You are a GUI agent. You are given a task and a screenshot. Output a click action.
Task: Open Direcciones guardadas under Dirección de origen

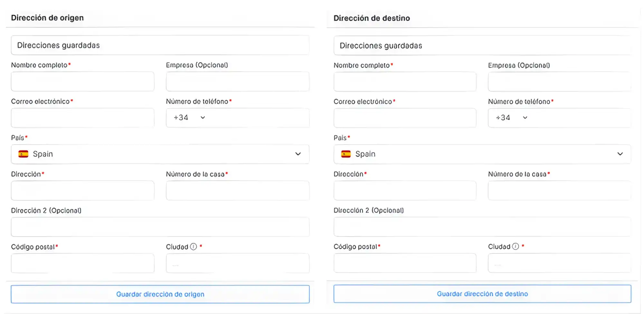click(160, 45)
